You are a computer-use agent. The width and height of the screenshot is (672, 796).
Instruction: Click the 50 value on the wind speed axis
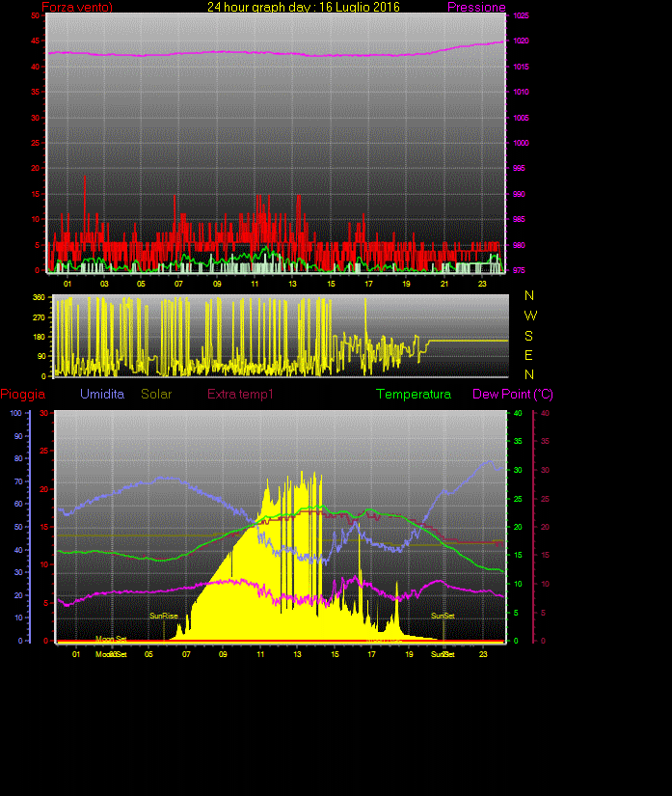pos(35,15)
